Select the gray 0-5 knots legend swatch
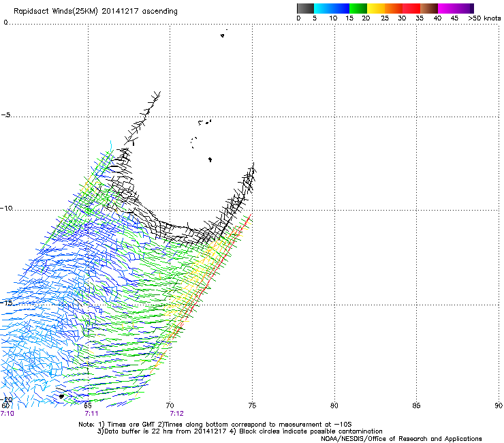The height and width of the screenshot is (443, 504). click(x=305, y=8)
